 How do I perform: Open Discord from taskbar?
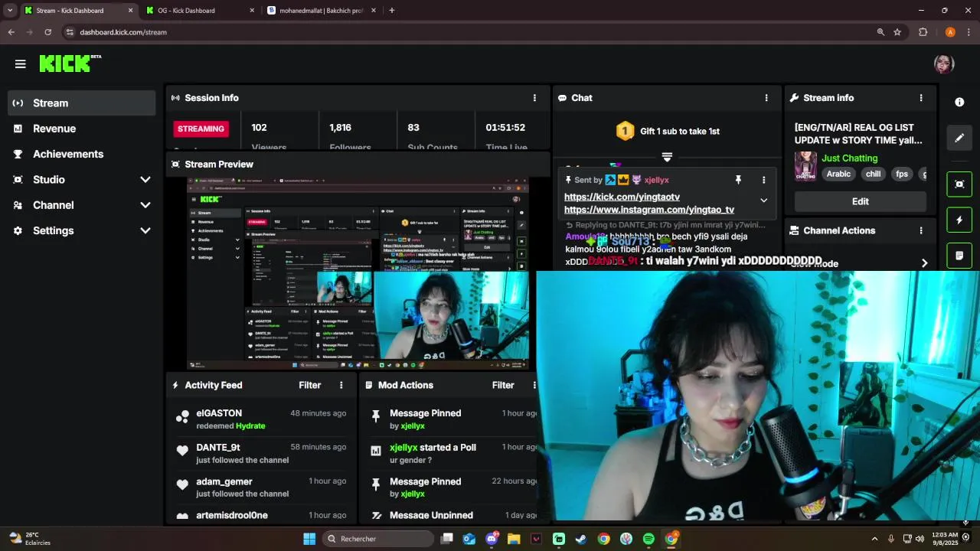[492, 539]
